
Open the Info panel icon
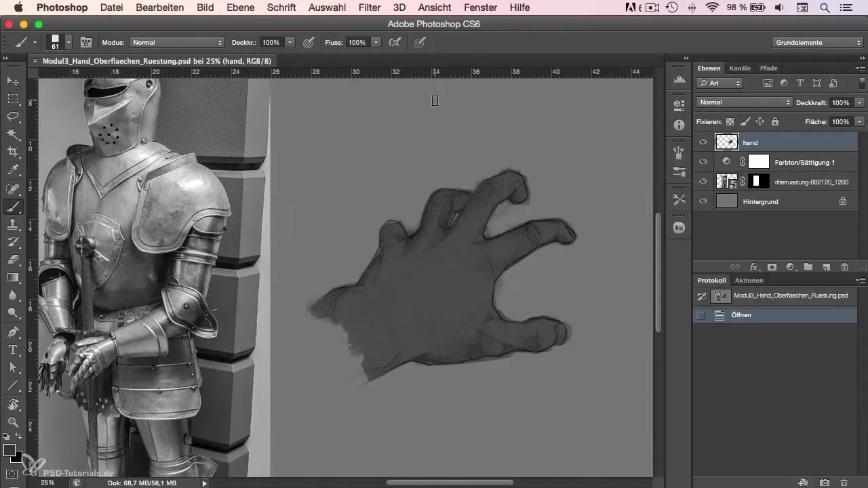[679, 125]
